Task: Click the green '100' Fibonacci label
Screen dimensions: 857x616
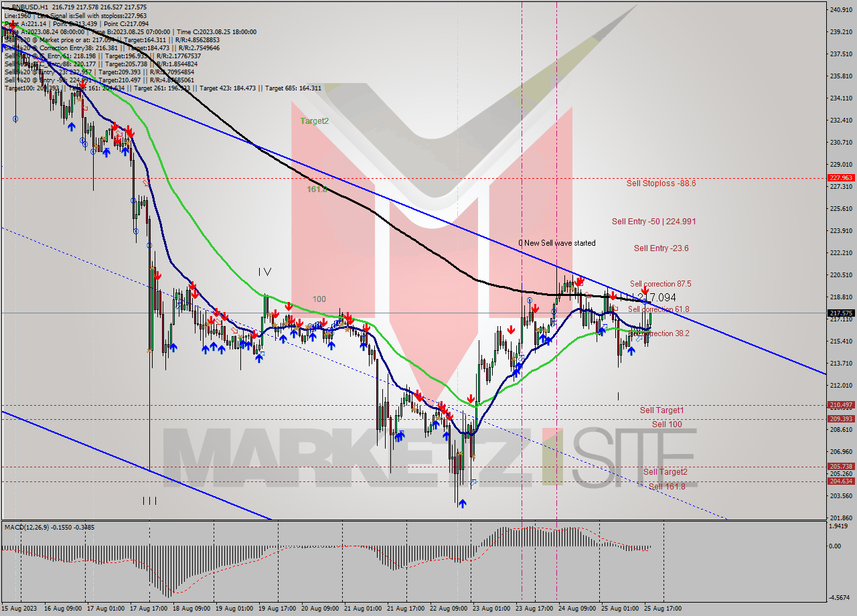Action: tap(319, 299)
